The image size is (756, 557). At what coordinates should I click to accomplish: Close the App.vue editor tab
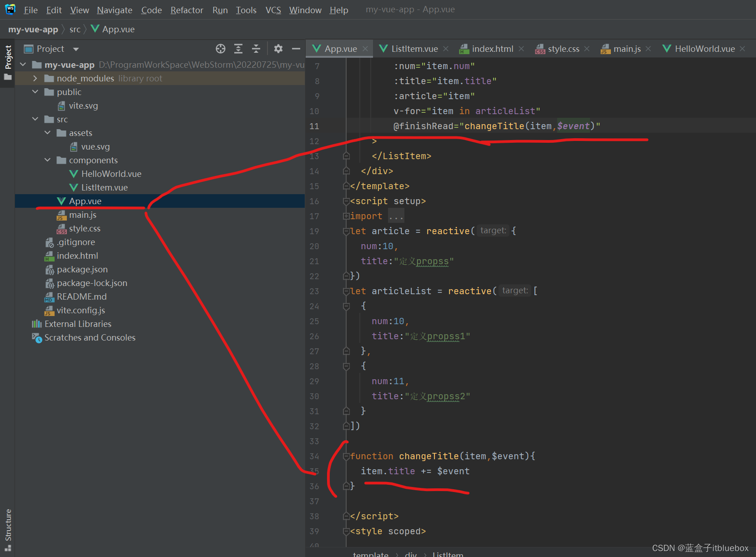tap(365, 49)
